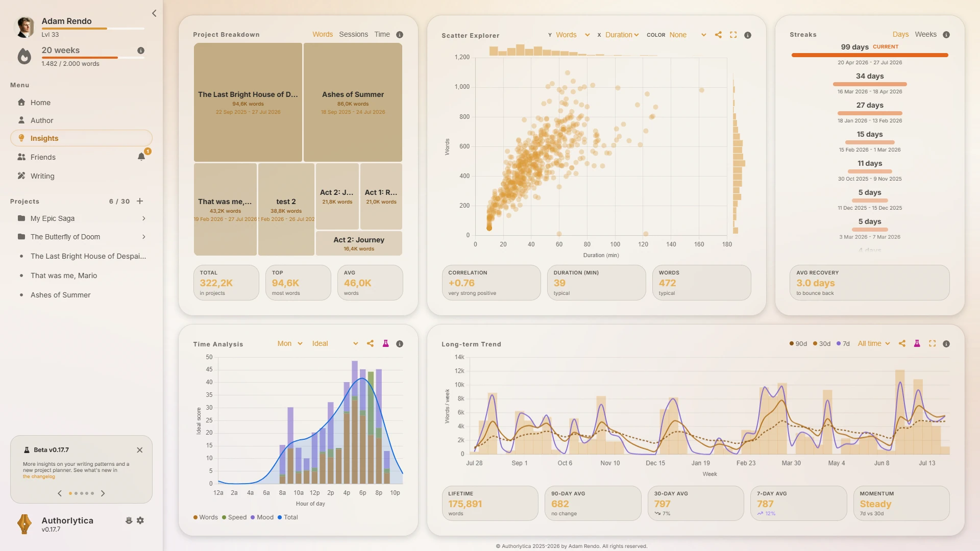Show Time Analysis info
This screenshot has height=551, width=980.
(x=400, y=344)
